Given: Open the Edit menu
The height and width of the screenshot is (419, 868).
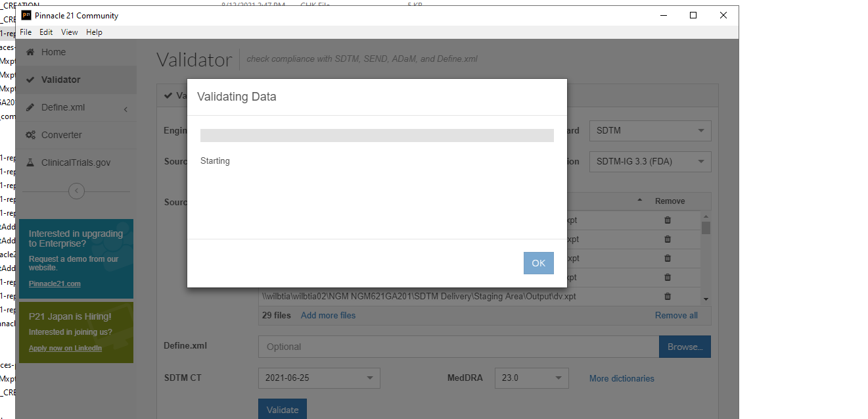Looking at the screenshot, I should point(46,32).
